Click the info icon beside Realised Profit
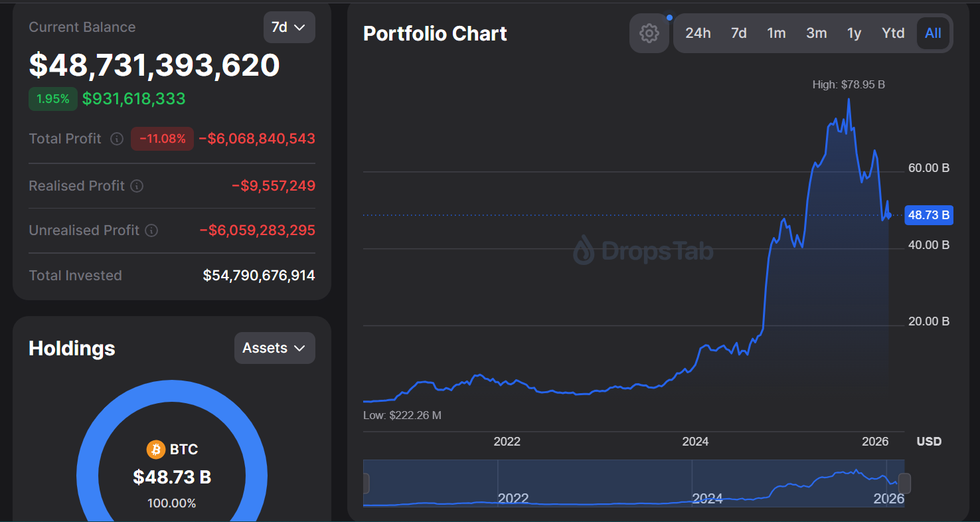 (x=137, y=186)
